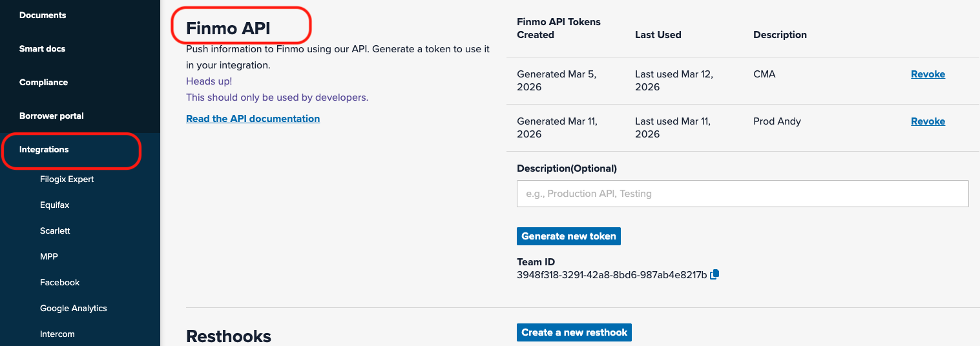
Task: Select Filogix Expert integration
Action: [67, 179]
